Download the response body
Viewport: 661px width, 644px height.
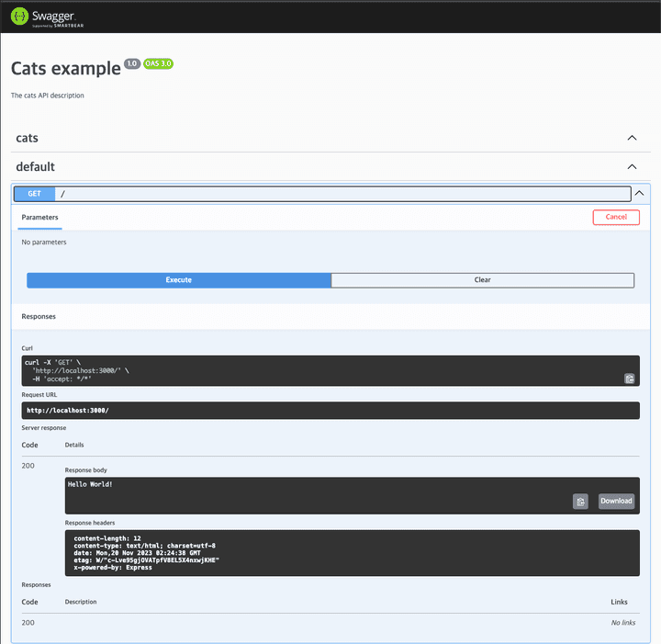coord(616,501)
